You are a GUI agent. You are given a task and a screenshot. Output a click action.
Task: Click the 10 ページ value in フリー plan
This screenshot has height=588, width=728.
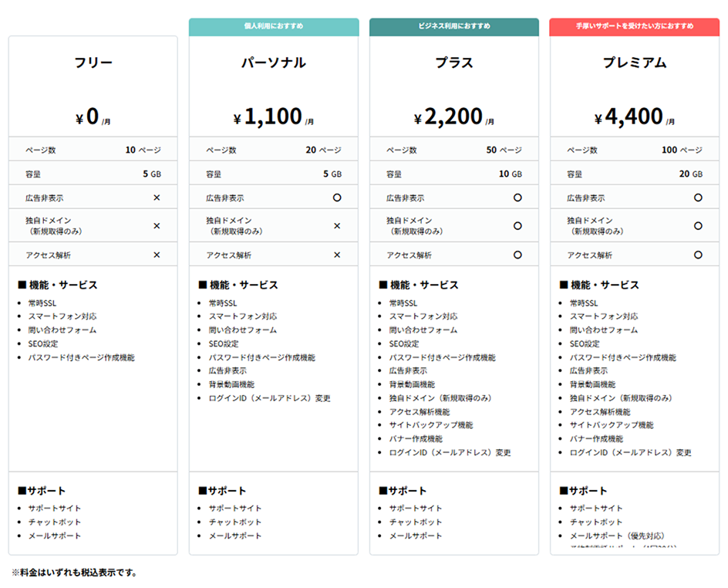pos(143,150)
